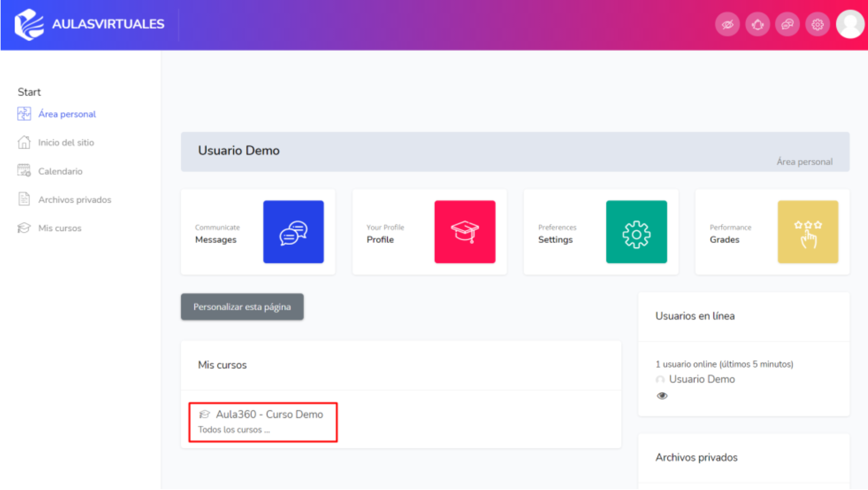
Task: Open the yellow Grades stars tile
Action: [808, 232]
